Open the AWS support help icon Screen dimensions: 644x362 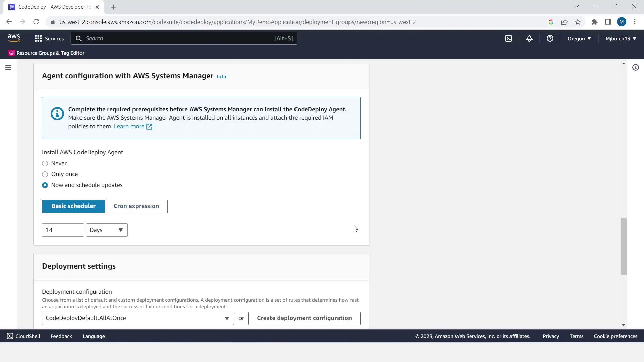(x=550, y=38)
